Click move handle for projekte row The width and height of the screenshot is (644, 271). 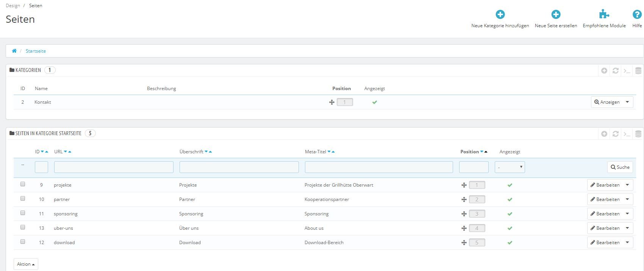click(x=464, y=185)
